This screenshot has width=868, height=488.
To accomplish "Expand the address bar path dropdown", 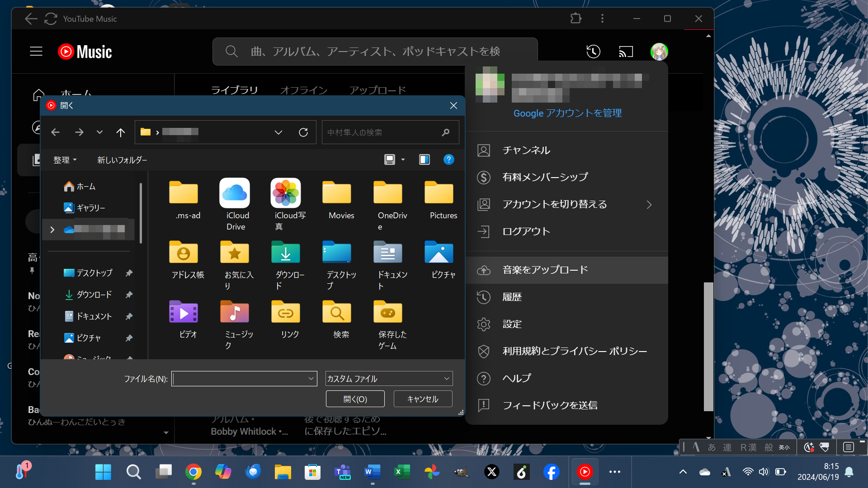I will (278, 132).
